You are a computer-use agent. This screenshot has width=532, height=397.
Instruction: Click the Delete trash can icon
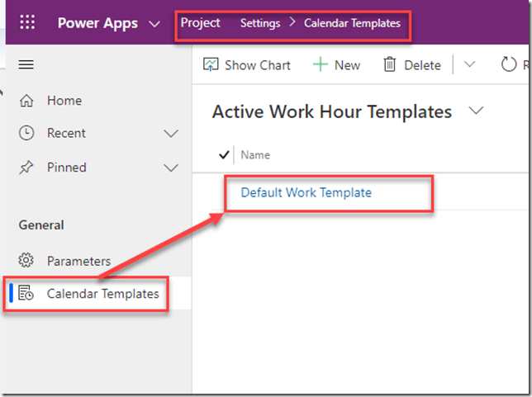(x=390, y=65)
